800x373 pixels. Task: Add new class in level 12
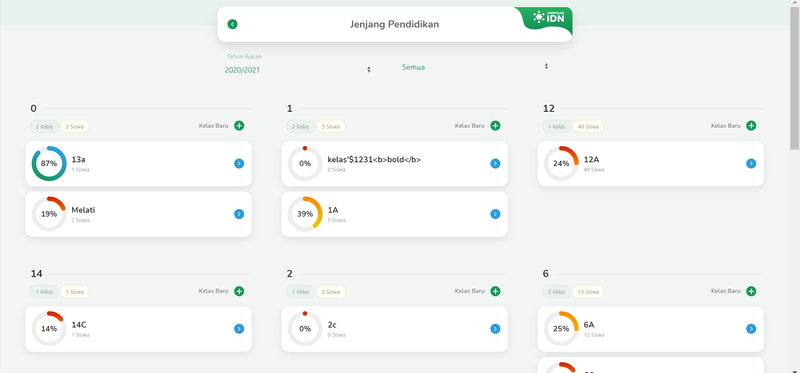[x=751, y=126]
